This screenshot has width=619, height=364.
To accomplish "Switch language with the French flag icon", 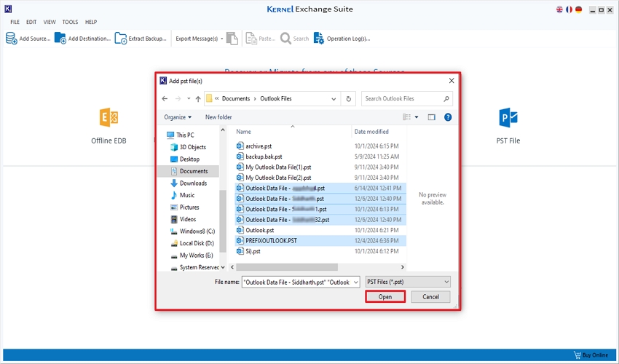I will [x=569, y=9].
